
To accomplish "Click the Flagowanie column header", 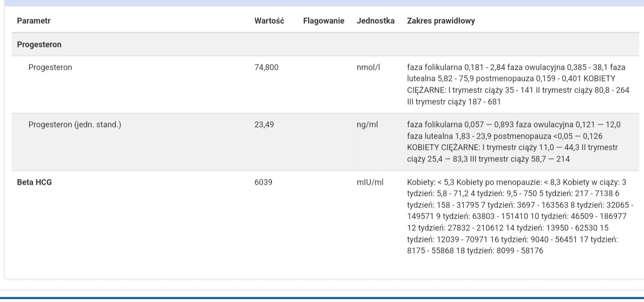I will [323, 21].
